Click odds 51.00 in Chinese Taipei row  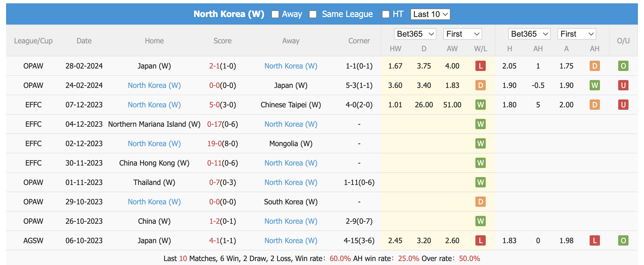pos(452,105)
